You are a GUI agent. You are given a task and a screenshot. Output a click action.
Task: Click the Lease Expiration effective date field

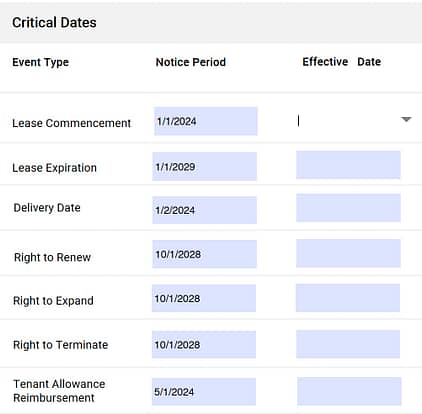[x=348, y=165]
